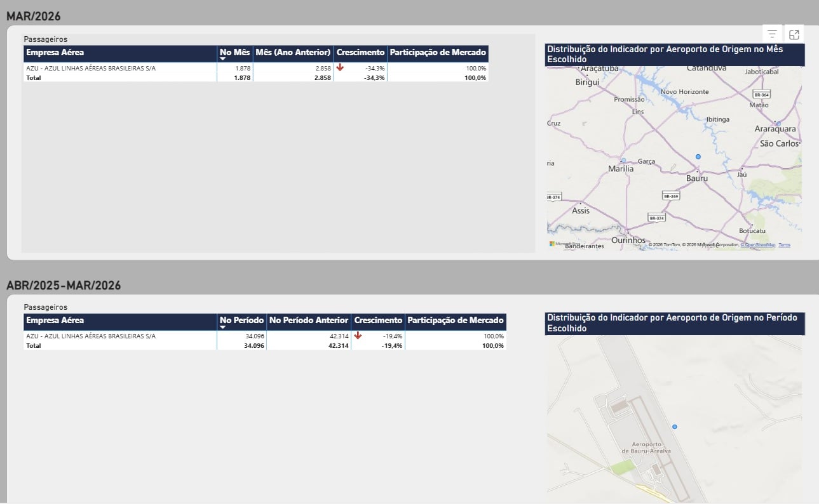This screenshot has width=819, height=504.
Task: Click the red down arrow beside -19,4%
Action: (358, 336)
